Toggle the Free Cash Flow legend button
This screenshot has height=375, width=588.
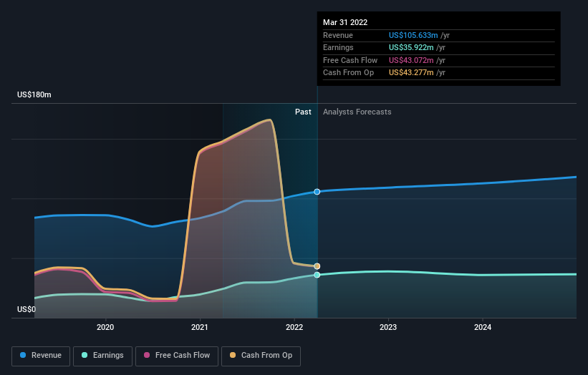click(x=177, y=356)
